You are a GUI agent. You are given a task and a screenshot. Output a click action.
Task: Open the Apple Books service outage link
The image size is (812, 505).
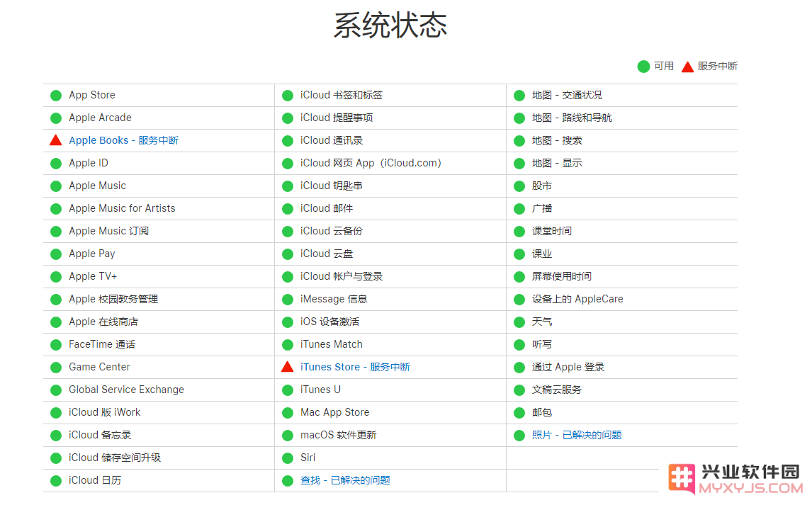pyautogui.click(x=123, y=140)
